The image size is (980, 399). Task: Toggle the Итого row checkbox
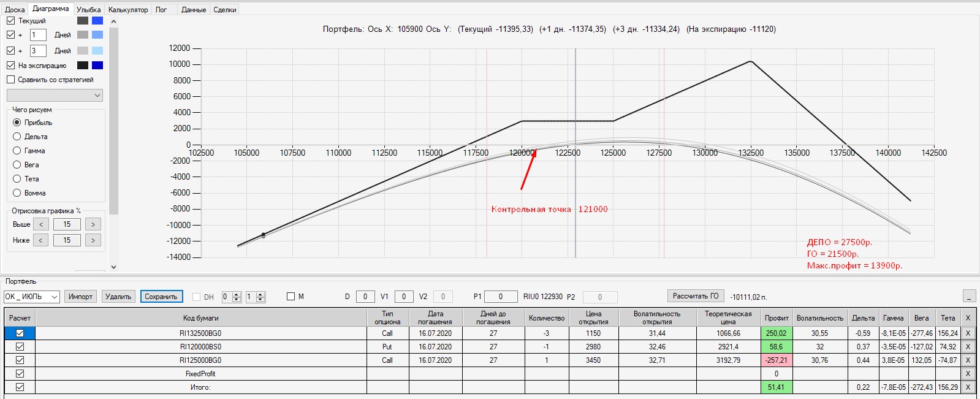(x=20, y=387)
